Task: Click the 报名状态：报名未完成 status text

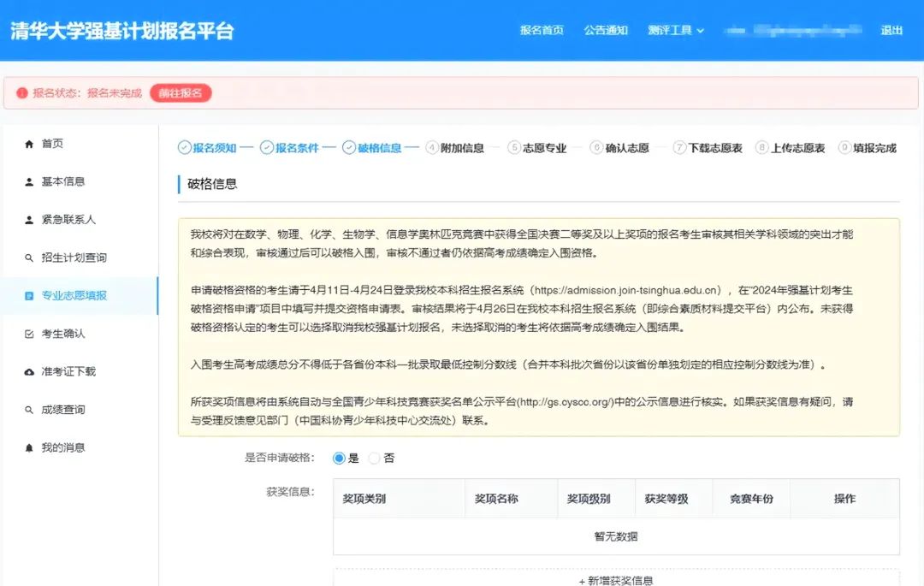Action: tap(87, 93)
